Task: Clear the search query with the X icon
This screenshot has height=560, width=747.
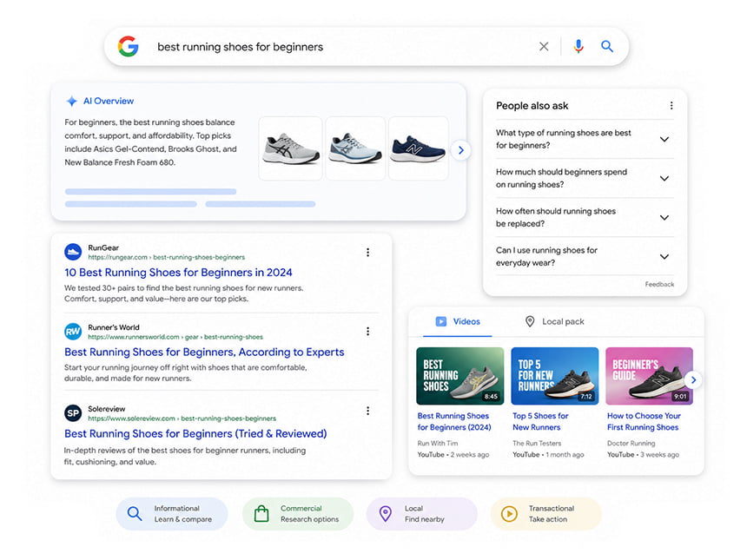Action: pos(544,46)
